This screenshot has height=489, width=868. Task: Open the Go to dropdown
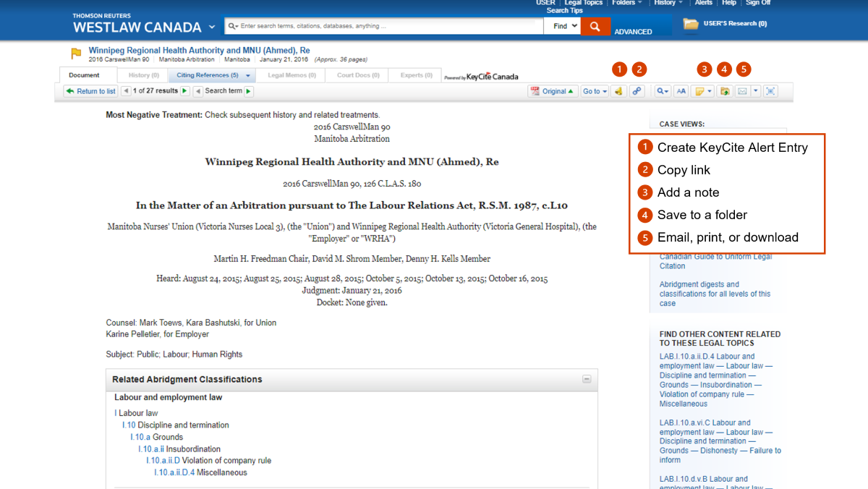point(595,91)
